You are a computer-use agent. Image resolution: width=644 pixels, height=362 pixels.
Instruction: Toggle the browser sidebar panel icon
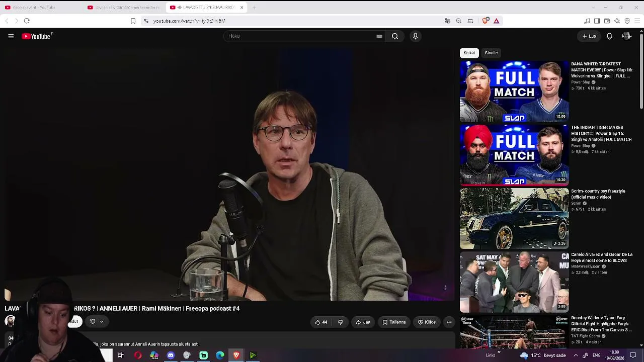[x=597, y=21]
